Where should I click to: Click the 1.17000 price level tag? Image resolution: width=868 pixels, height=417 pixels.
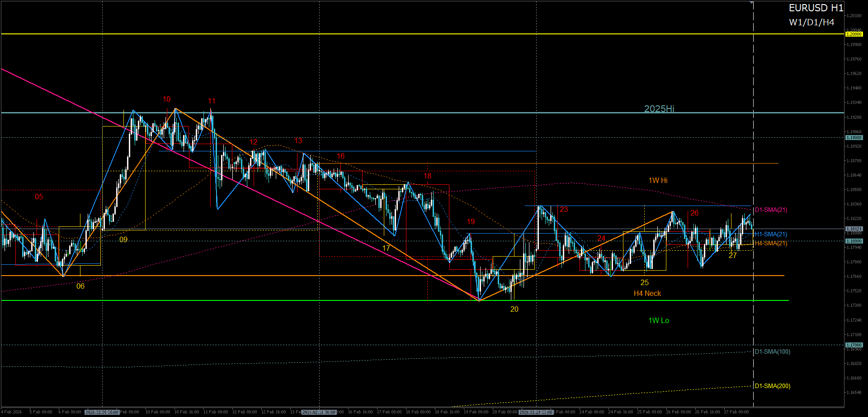[x=854, y=345]
